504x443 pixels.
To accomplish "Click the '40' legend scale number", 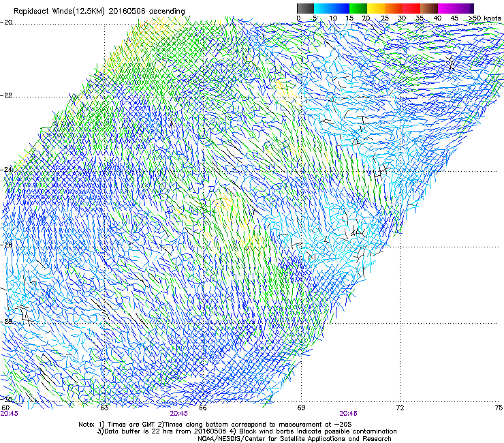I will point(437,18).
